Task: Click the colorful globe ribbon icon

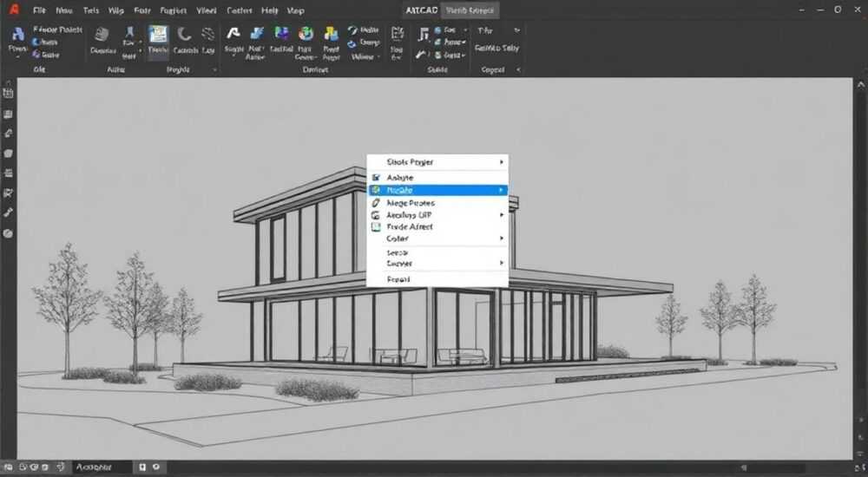Action: [306, 34]
